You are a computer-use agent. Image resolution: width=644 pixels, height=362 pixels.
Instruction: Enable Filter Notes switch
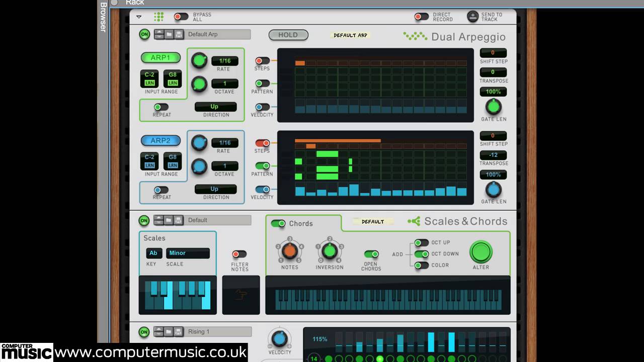coord(239,254)
